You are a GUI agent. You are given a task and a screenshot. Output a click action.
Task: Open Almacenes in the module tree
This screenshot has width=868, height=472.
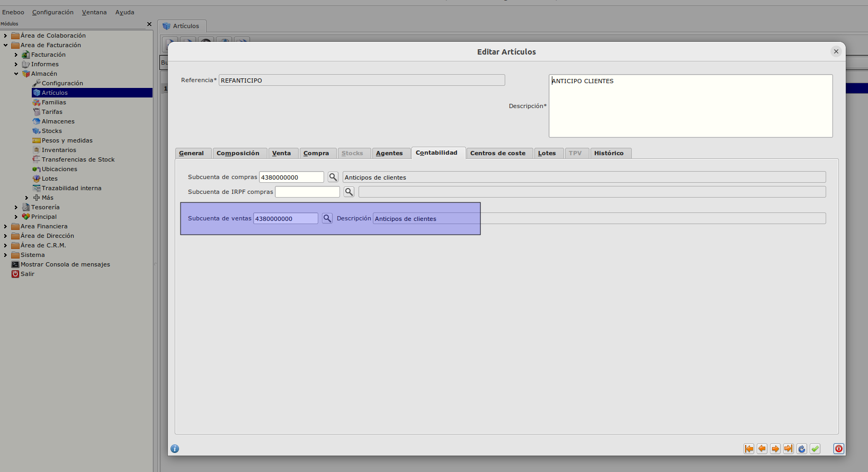(x=58, y=121)
